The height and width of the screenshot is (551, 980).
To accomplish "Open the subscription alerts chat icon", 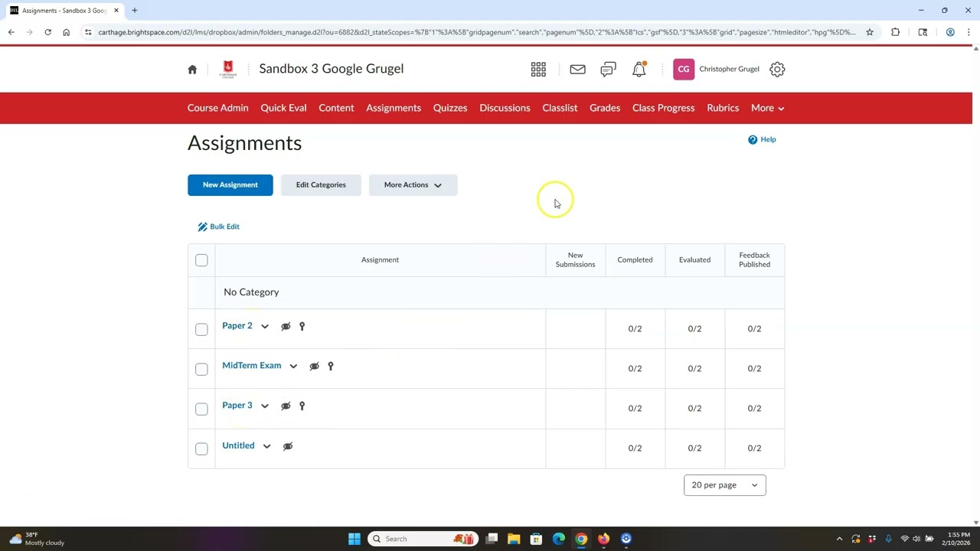I will 608,69.
